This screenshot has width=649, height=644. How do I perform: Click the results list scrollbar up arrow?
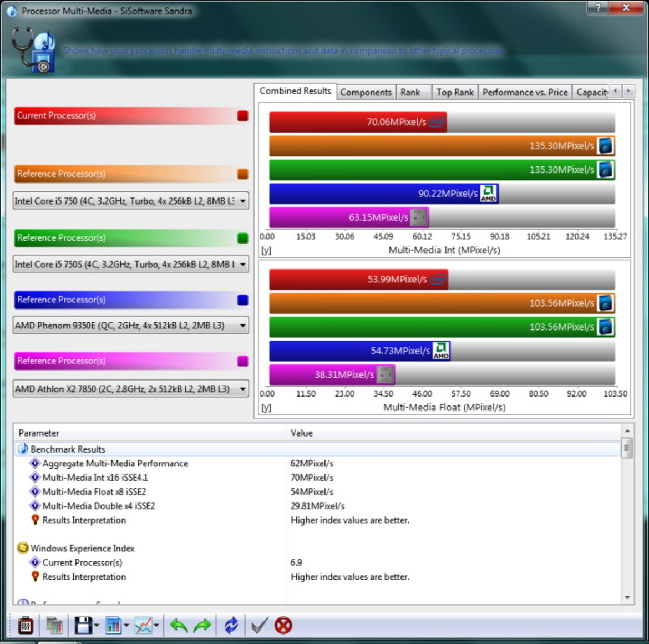click(x=627, y=431)
